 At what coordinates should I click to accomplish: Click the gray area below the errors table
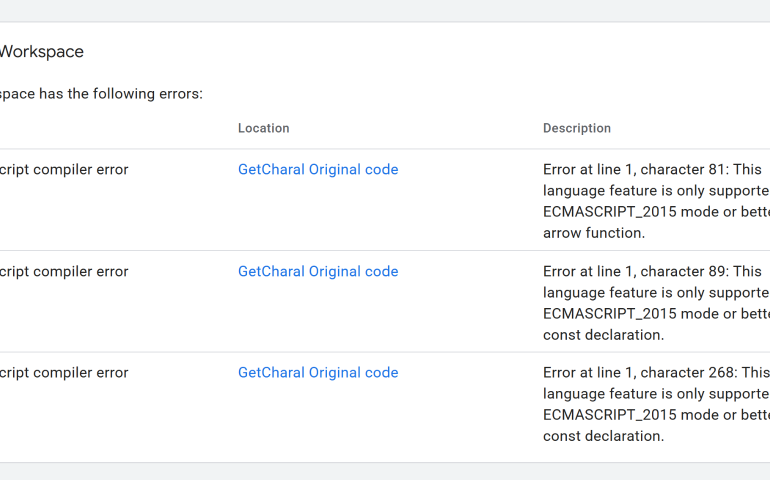(x=385, y=472)
